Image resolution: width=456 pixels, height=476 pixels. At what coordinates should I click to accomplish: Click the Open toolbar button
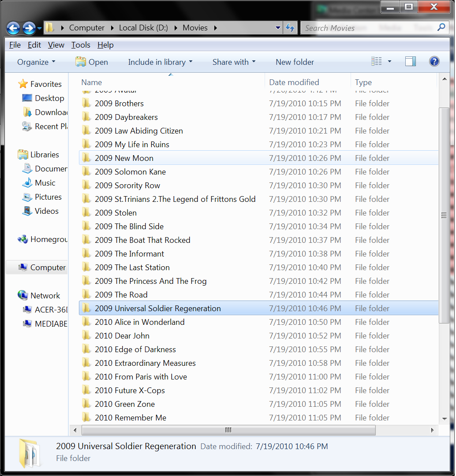[91, 62]
